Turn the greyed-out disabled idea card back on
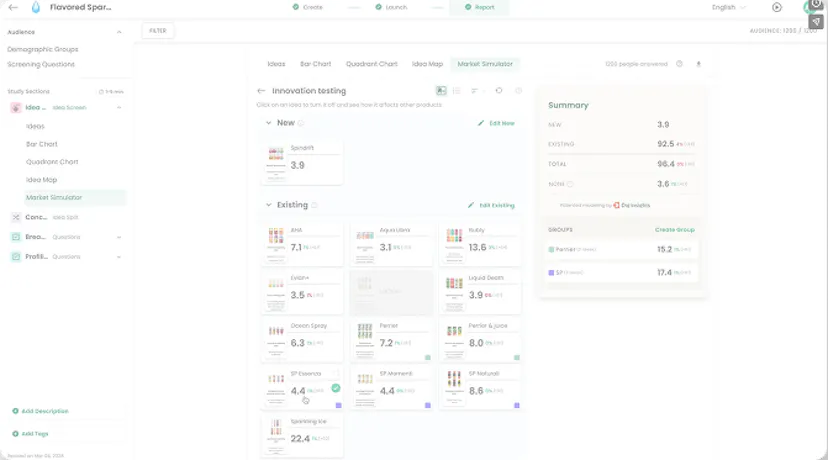 pyautogui.click(x=391, y=292)
